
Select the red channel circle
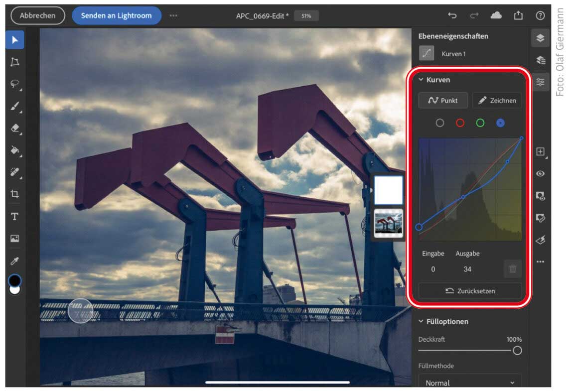(460, 123)
